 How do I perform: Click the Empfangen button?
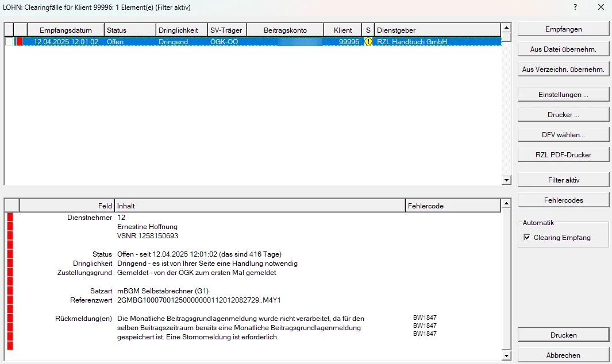[x=563, y=29]
